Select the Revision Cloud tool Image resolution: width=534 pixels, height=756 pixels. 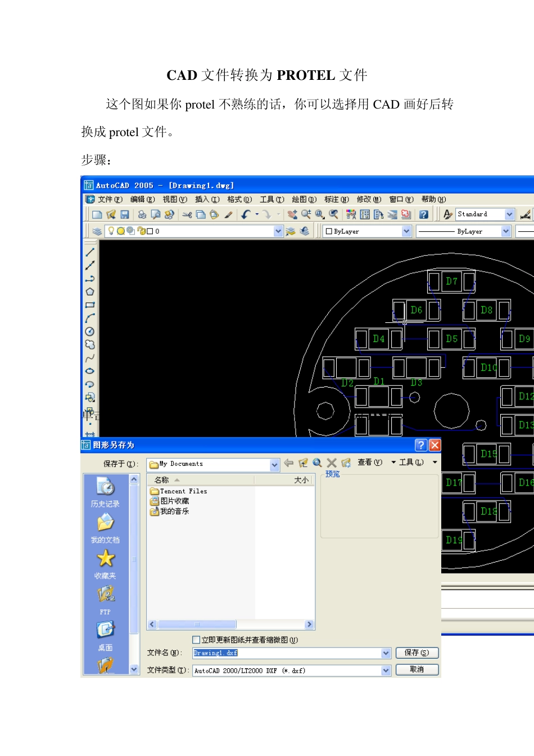point(90,345)
